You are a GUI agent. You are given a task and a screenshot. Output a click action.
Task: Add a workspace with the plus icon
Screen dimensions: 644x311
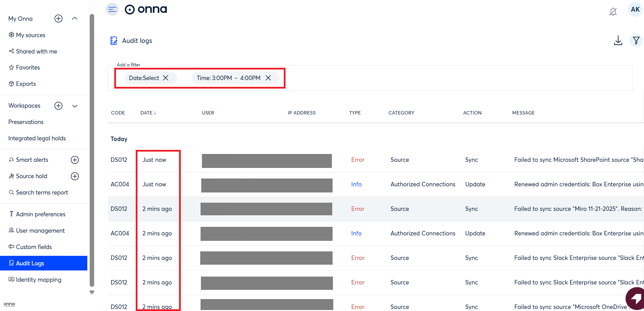click(x=59, y=106)
